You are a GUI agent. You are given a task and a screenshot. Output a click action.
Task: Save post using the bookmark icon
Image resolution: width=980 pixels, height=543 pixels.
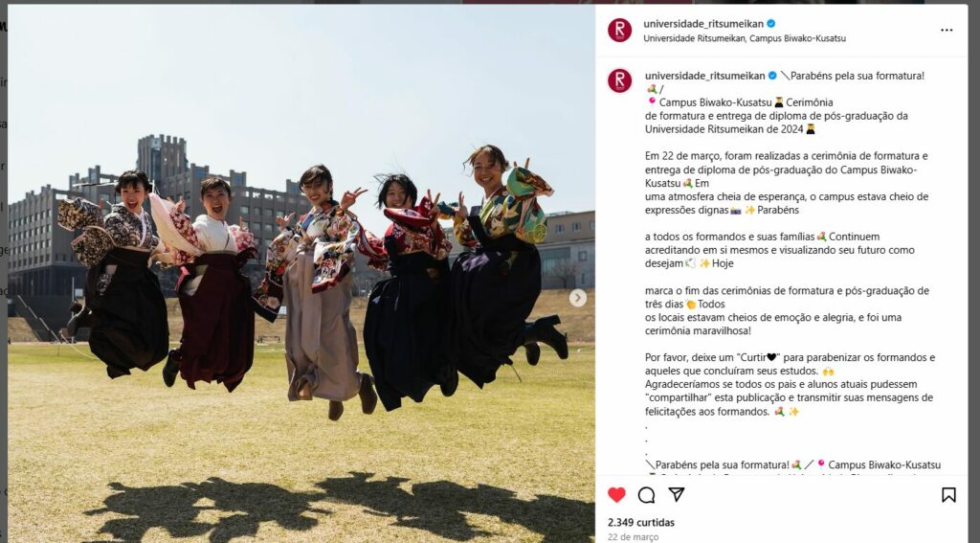(x=948, y=495)
